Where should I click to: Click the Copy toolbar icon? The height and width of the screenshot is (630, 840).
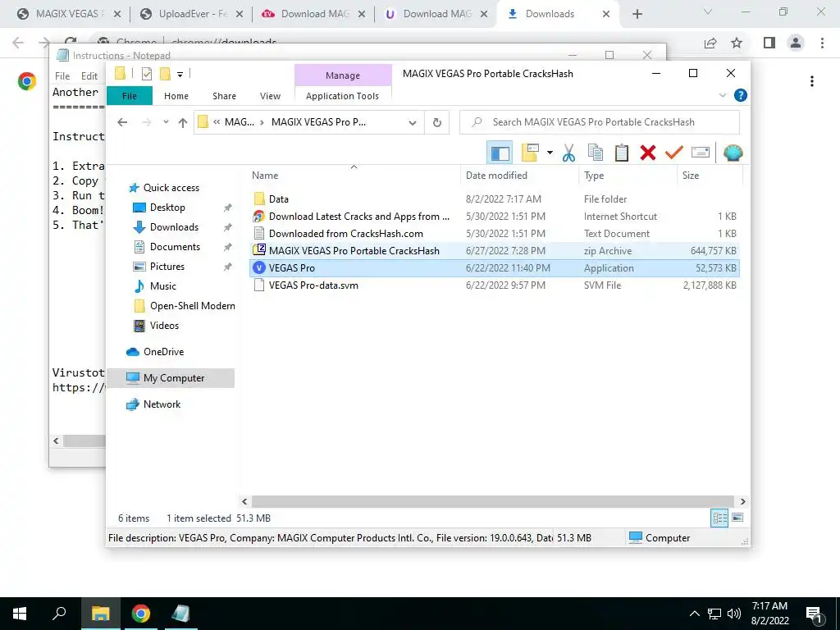(596, 153)
